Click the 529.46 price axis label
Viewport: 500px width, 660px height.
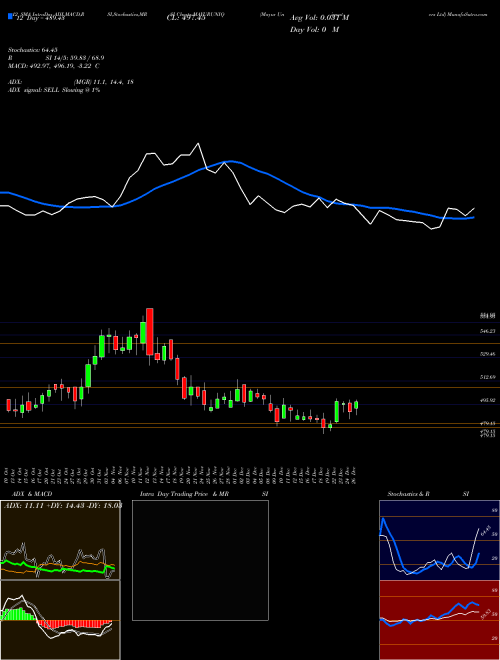click(x=488, y=354)
